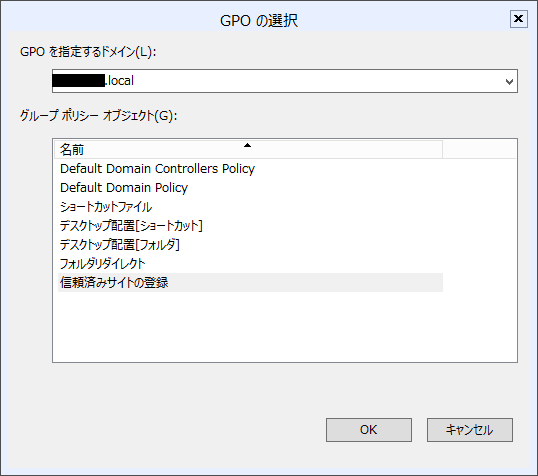Click the blacked-out domain name text

point(79,81)
